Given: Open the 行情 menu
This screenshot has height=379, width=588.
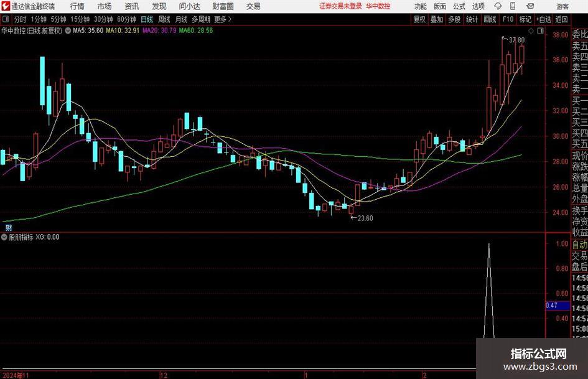Looking at the screenshot, I should (x=77, y=6).
